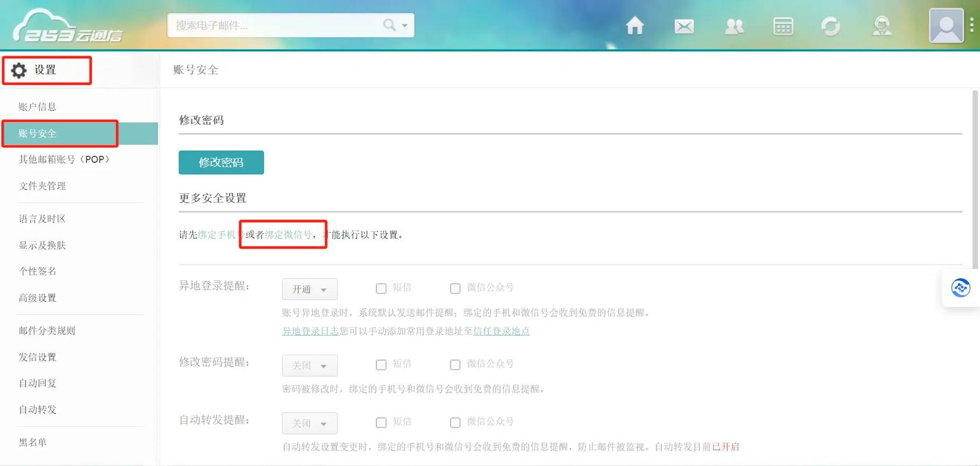Open the 自动转发提醒 关闭 dropdown
Screen dimensions: 980x466
coord(310,423)
